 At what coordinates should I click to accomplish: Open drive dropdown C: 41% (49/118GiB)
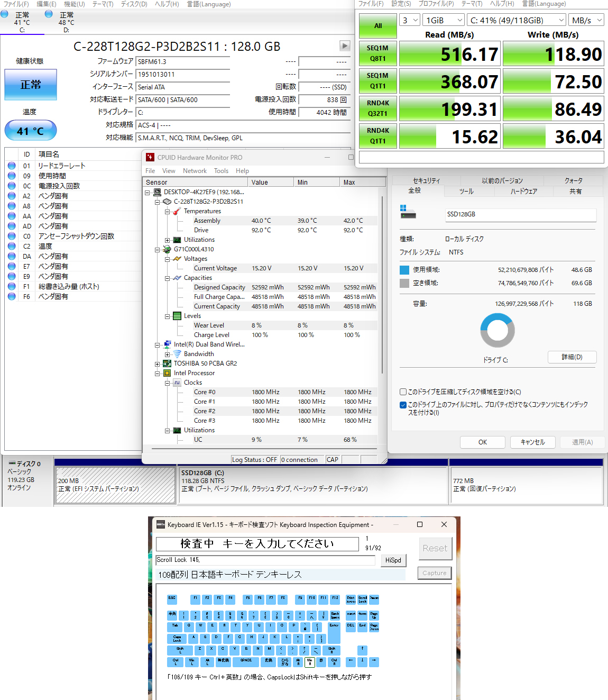click(517, 20)
